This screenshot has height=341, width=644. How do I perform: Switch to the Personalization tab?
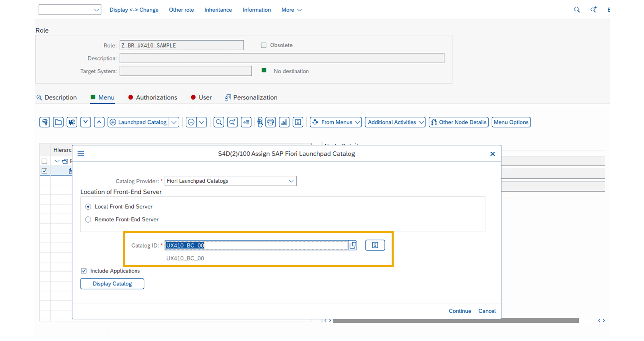coord(251,97)
